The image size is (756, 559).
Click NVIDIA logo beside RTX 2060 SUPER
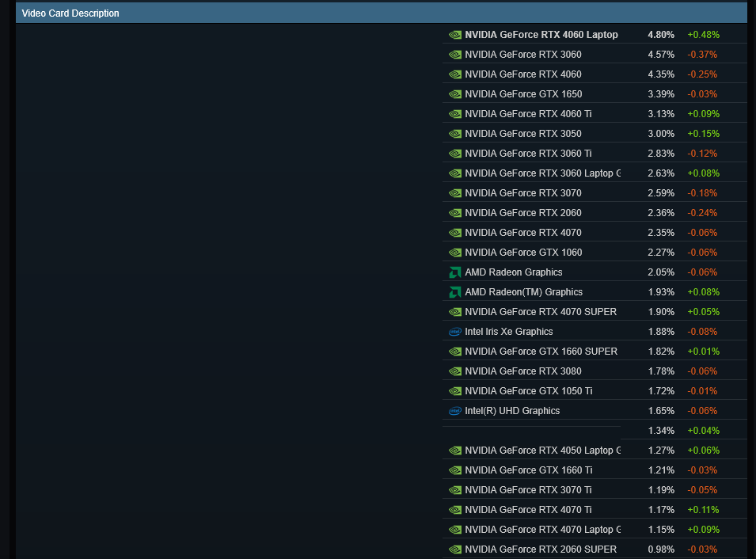[455, 549]
